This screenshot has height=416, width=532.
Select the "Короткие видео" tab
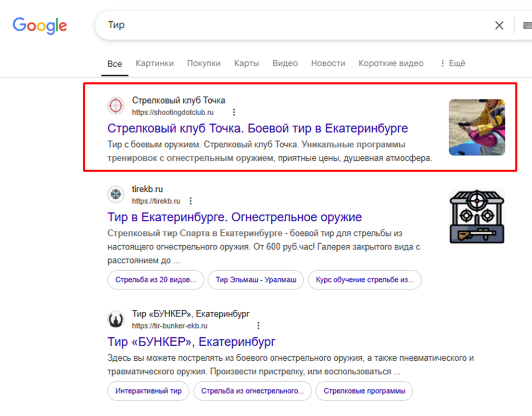pyautogui.click(x=391, y=64)
